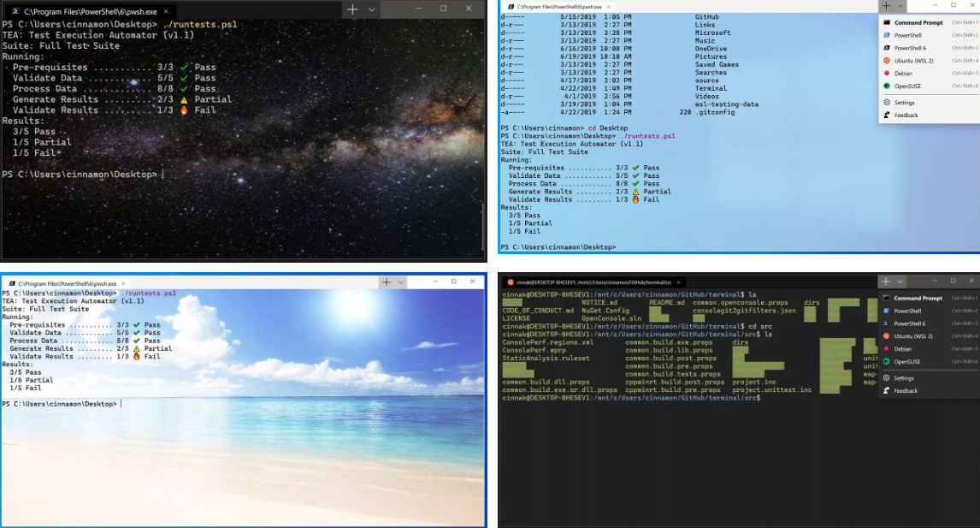Maximize the beach-background terminal window
Image resolution: width=980 pixels, height=528 pixels.
coord(453,282)
